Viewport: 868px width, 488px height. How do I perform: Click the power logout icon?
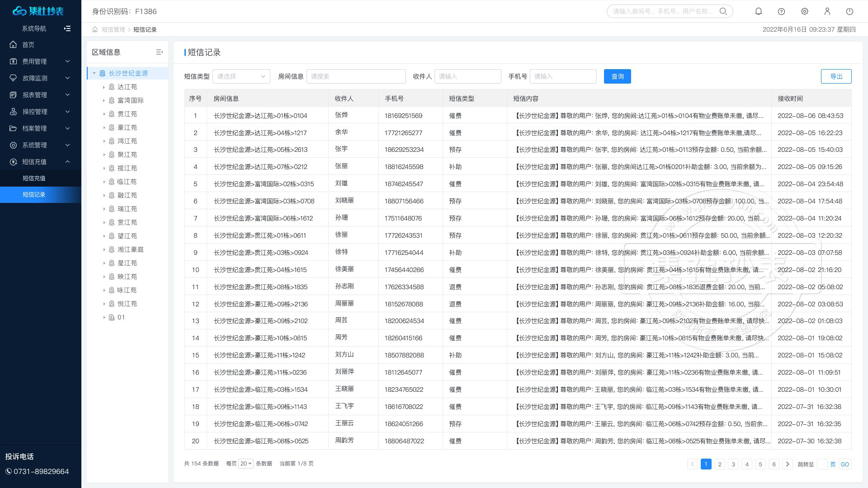[x=849, y=11]
